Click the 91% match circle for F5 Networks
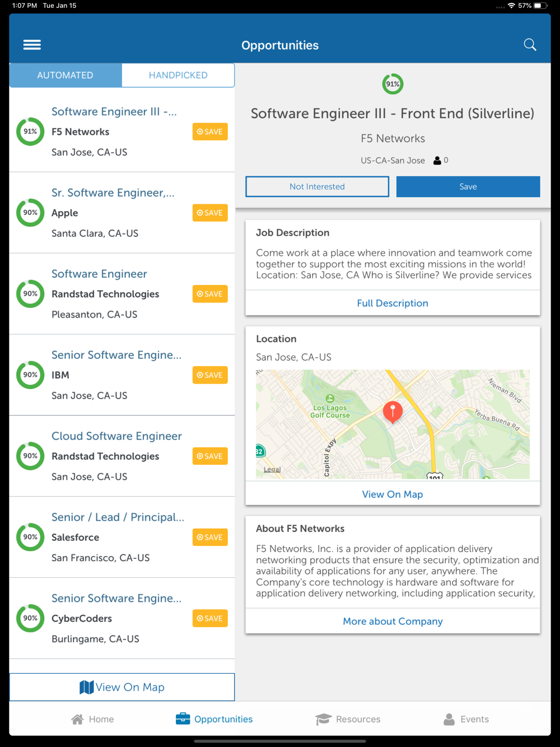 pos(30,132)
